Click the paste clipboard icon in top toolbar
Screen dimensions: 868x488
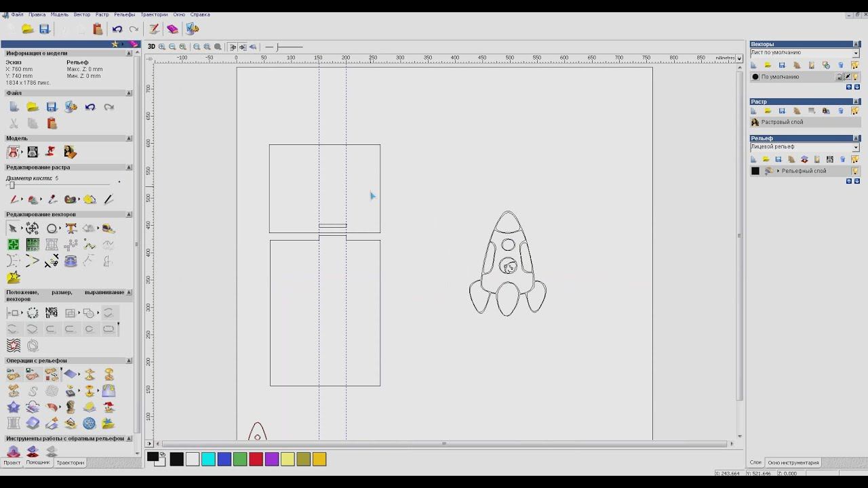(98, 29)
